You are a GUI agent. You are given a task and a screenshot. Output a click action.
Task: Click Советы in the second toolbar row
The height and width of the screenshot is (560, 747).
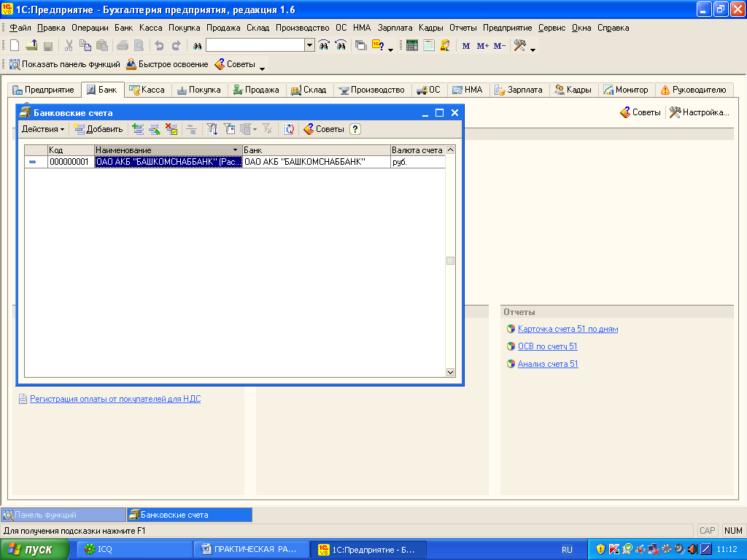pos(235,64)
